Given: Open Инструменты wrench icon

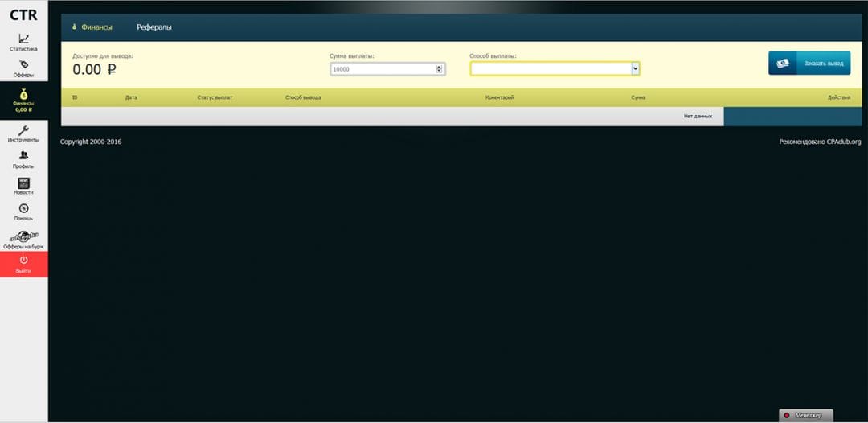Looking at the screenshot, I should point(23,130).
